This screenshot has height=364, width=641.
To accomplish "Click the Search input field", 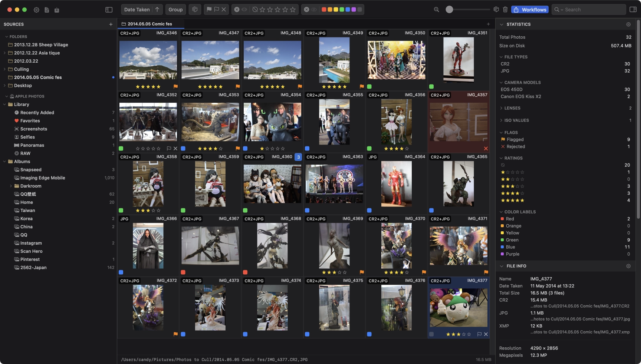I will [589, 10].
